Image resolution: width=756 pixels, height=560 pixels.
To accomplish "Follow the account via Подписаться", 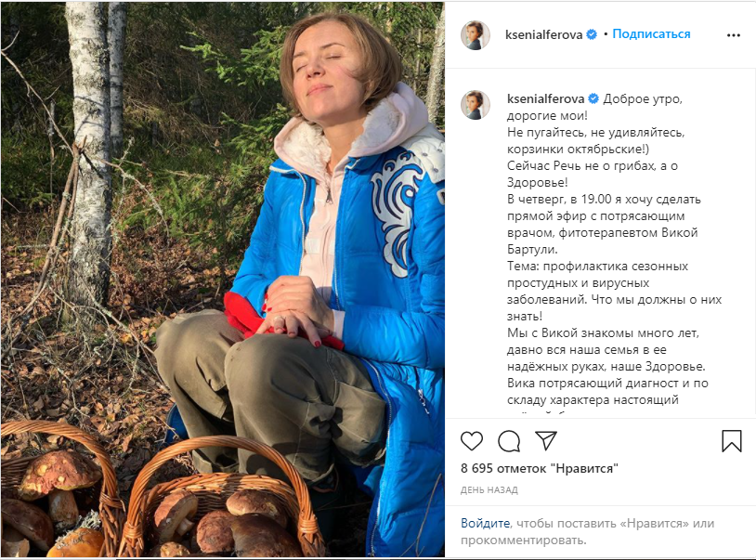I will pos(651,34).
